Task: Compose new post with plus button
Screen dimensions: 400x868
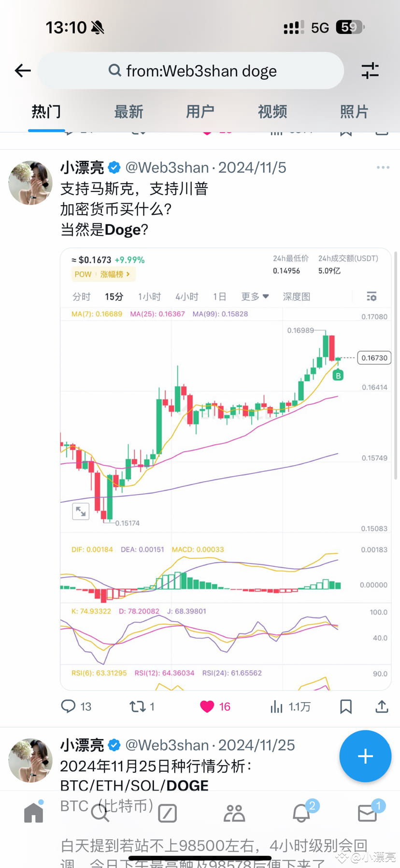Action: [x=365, y=756]
